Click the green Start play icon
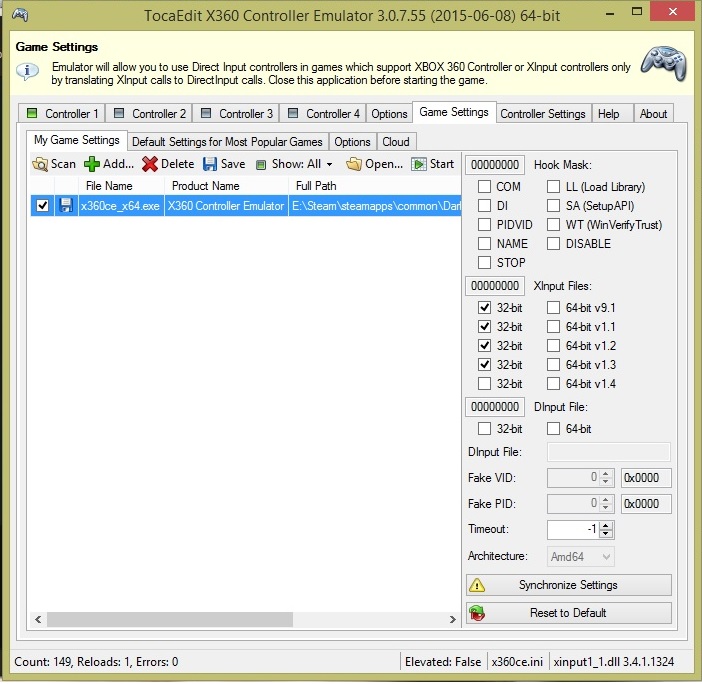Screen dimensions: 702x684 (x=419, y=164)
